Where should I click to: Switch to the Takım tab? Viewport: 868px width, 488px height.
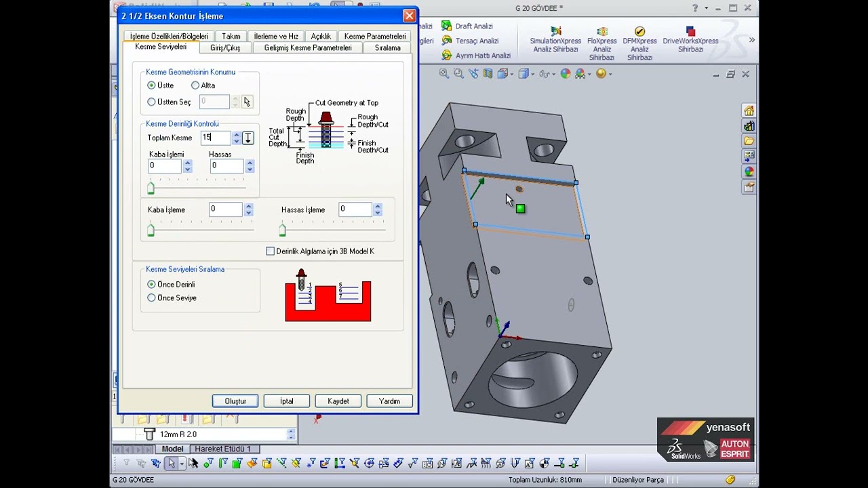(231, 36)
